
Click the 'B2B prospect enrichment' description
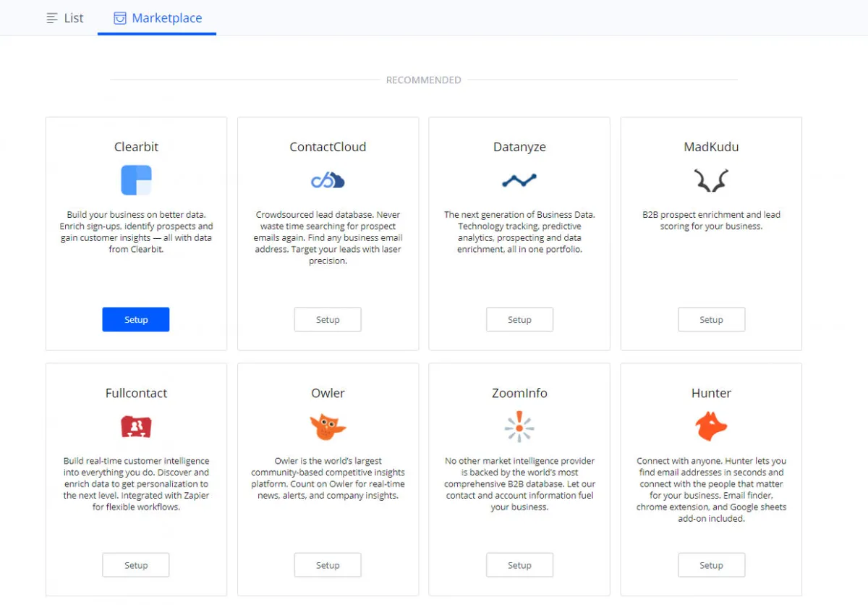(x=711, y=220)
